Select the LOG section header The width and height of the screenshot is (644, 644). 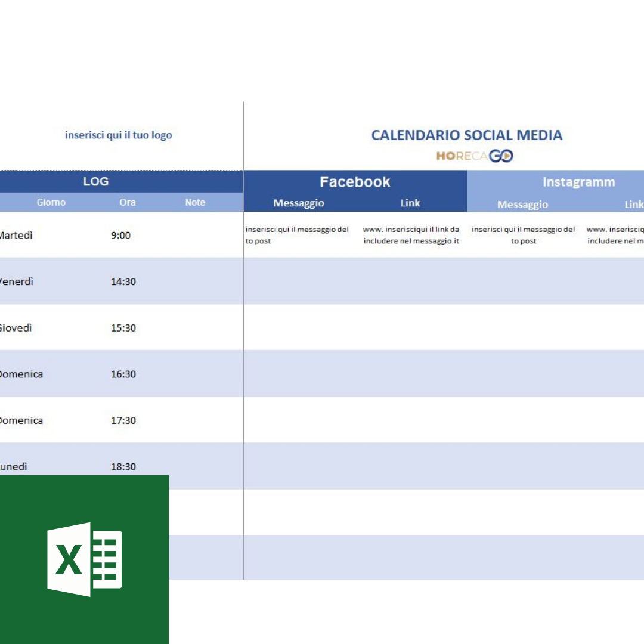pyautogui.click(x=95, y=182)
